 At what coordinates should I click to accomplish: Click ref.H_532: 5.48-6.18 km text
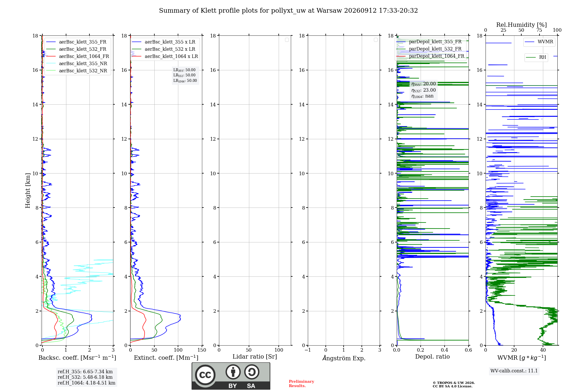tap(85, 377)
